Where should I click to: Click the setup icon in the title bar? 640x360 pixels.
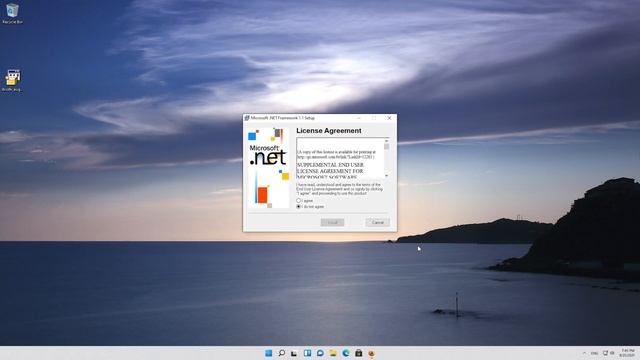click(247, 118)
